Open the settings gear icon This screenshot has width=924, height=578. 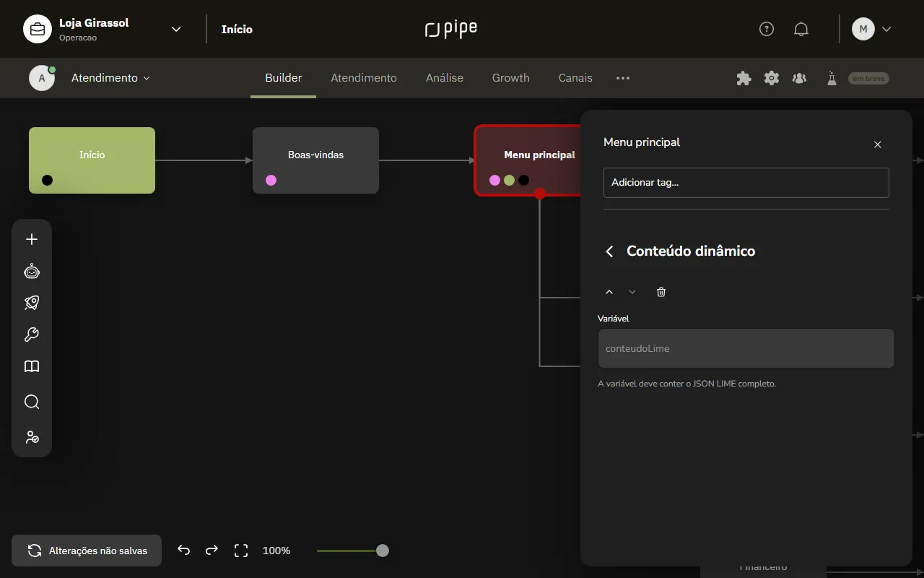click(772, 78)
